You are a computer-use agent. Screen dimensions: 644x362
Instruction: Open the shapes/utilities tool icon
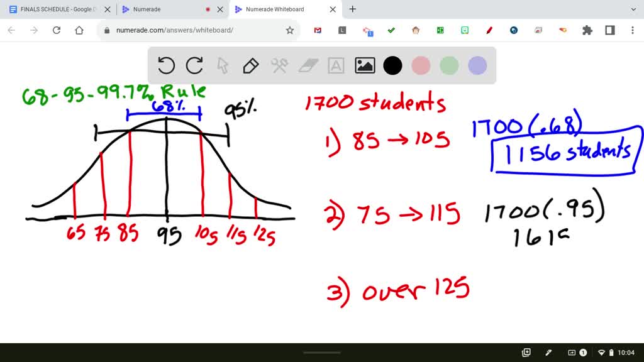coord(279,66)
